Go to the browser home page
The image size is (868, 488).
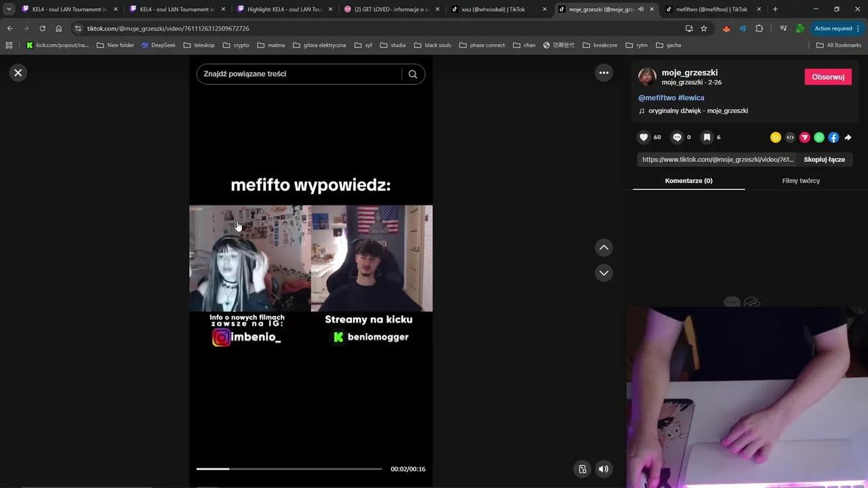coord(58,28)
